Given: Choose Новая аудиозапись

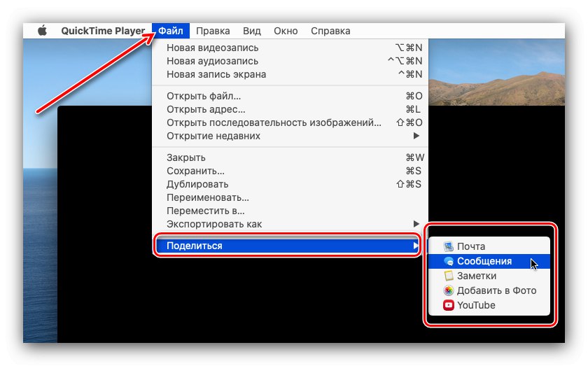Looking at the screenshot, I should [x=290, y=61].
